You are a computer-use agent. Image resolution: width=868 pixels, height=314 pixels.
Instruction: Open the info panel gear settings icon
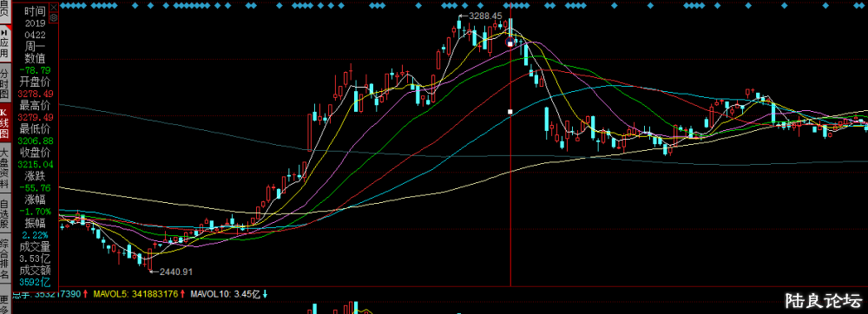tap(54, 17)
